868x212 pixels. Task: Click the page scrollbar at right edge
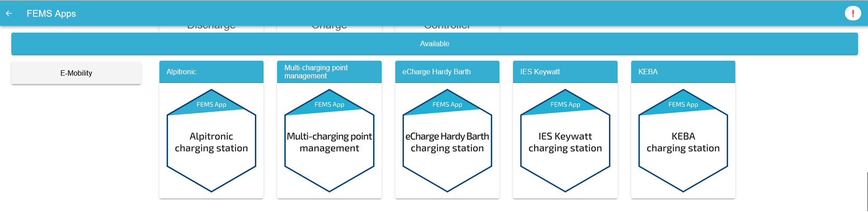coord(867,191)
